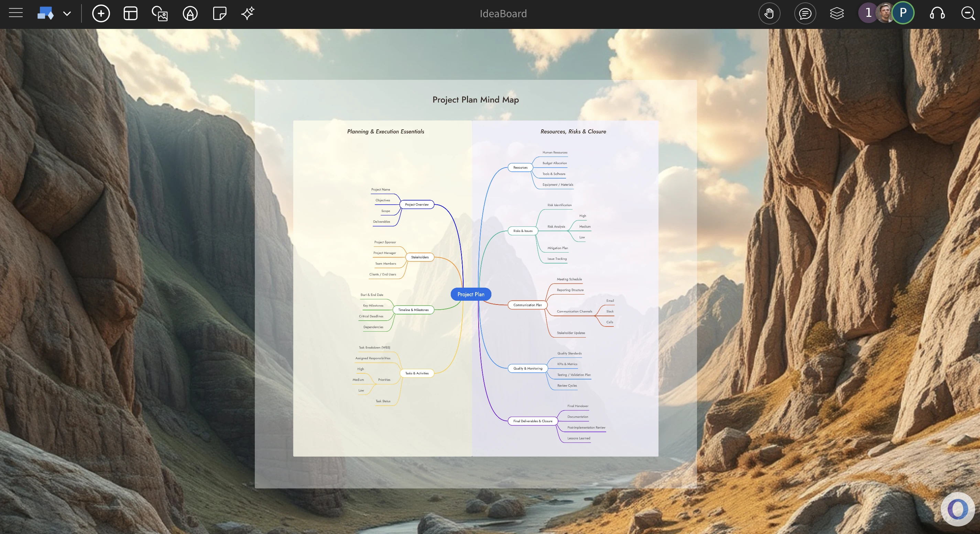This screenshot has width=980, height=534.
Task: Toggle audio with the headphones icon
Action: point(937,13)
